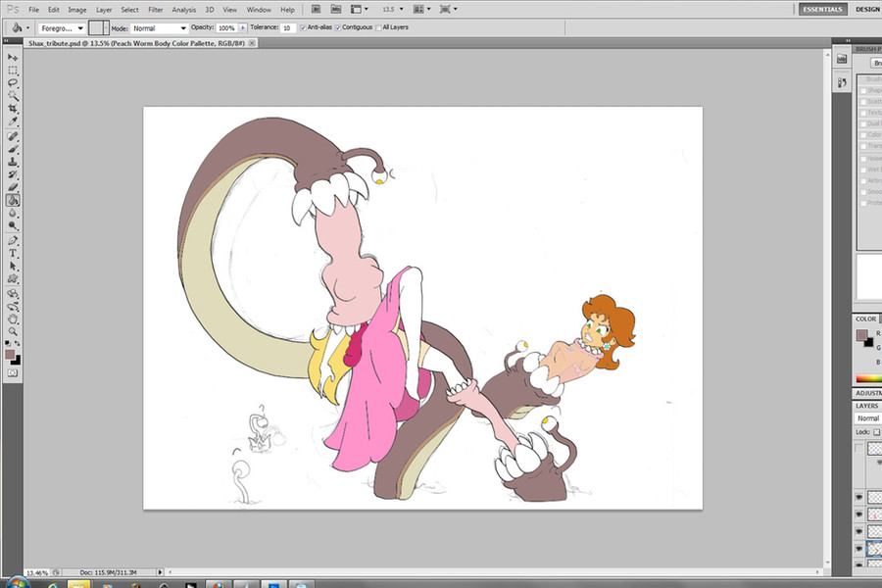Select the Healing Brush tool
The height and width of the screenshot is (588, 882).
(13, 136)
